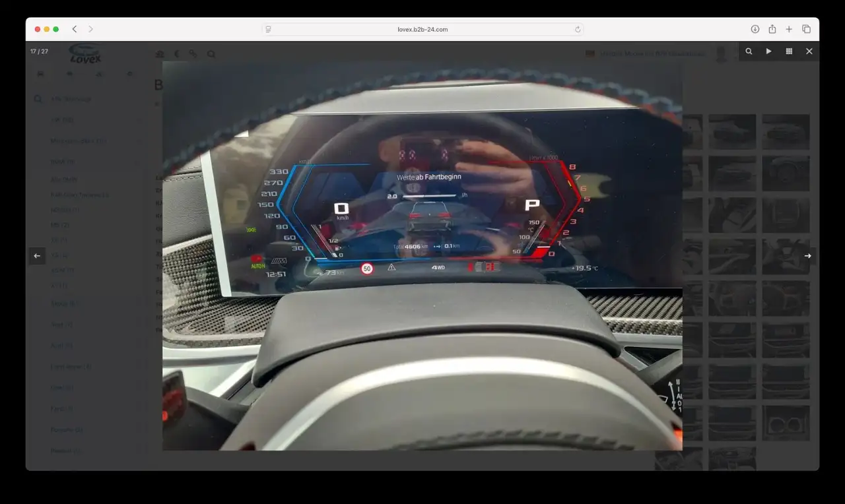Click the dimmed search icon in the page header
Viewport: 845px width, 504px height.
211,54
